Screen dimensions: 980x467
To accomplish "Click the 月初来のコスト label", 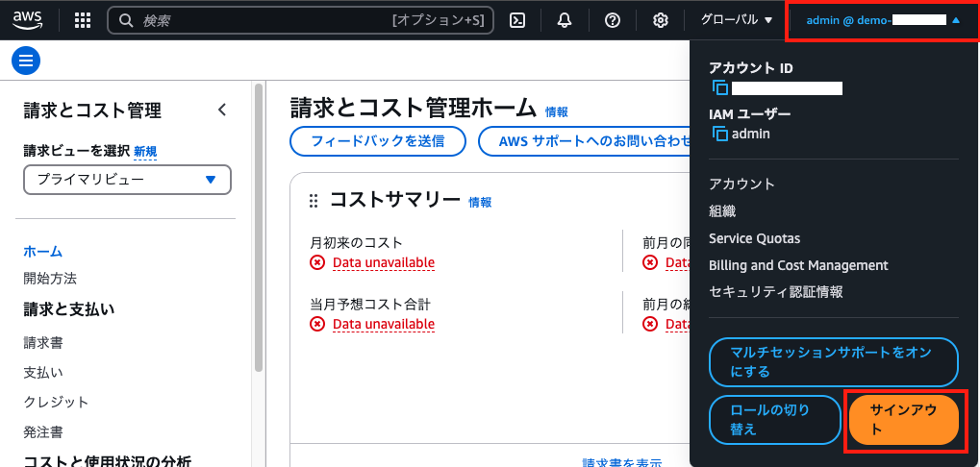I will (x=356, y=243).
